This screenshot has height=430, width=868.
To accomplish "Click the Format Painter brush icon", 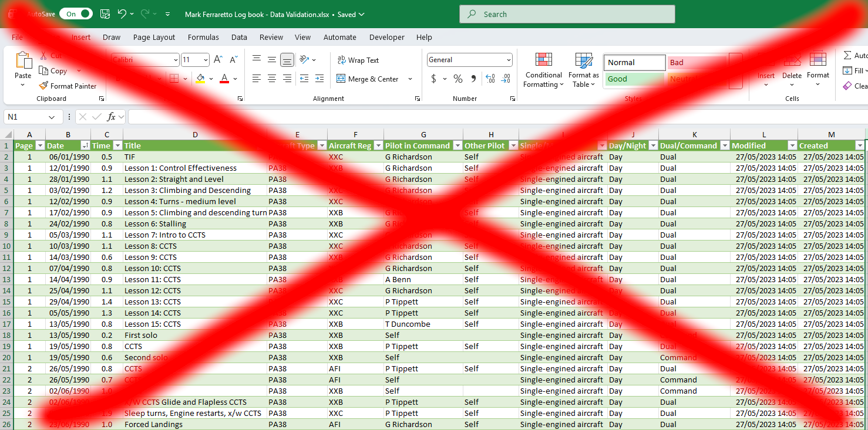I will pyautogui.click(x=43, y=86).
